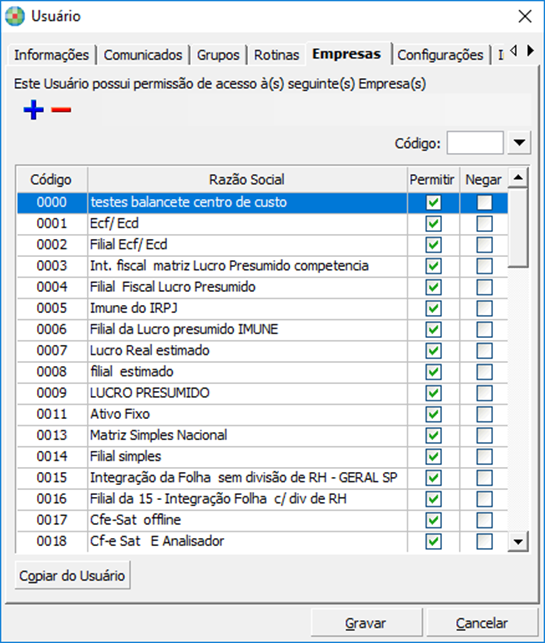Check Negar for company 0003
The height and width of the screenshot is (643, 545).
pyautogui.click(x=484, y=266)
